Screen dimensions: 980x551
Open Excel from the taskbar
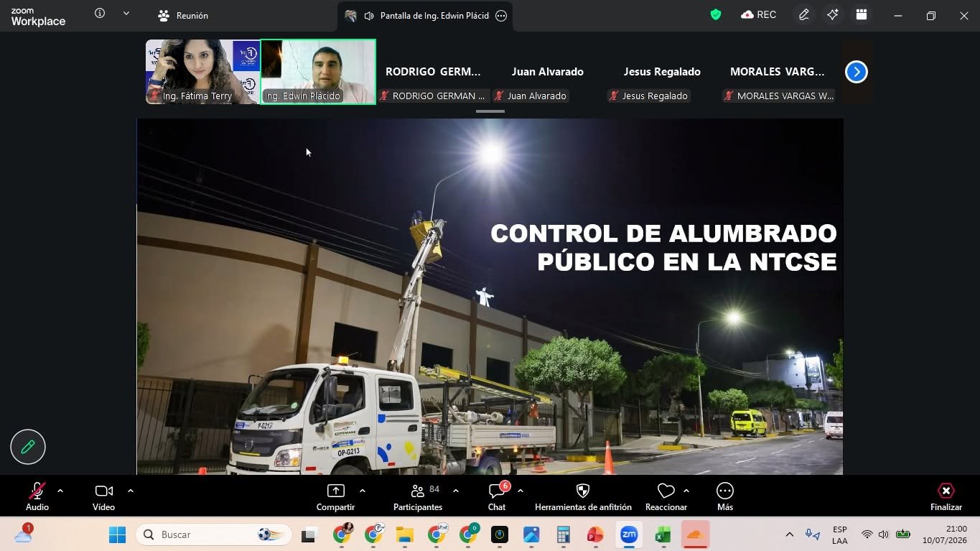pos(662,534)
